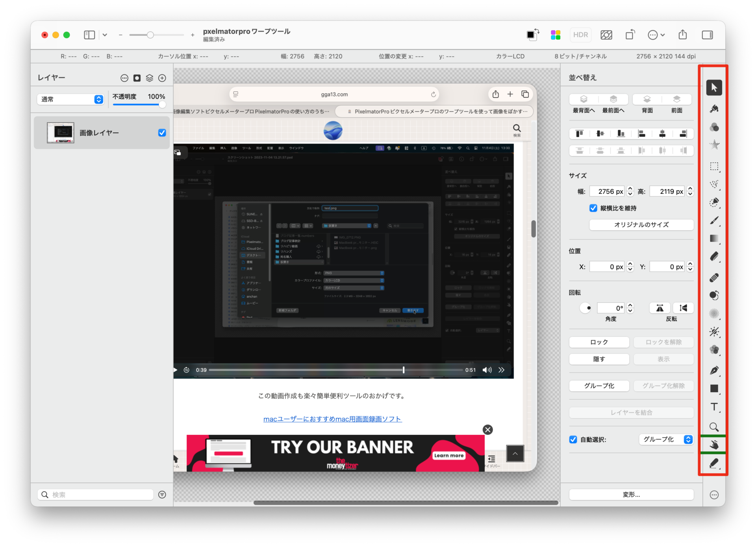Expand the sidebar view options chevron
This screenshot has width=756, height=547.
(105, 35)
